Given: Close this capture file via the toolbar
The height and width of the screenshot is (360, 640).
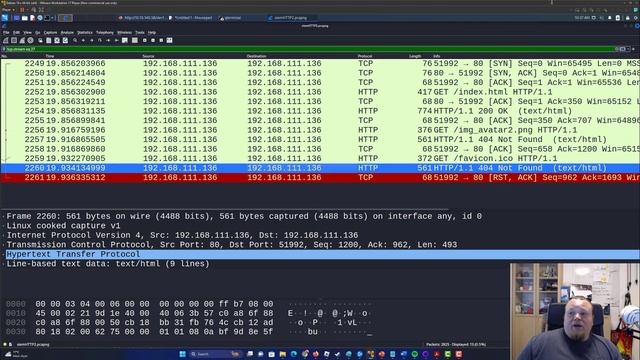Looking at the screenshot, I should point(57,40).
